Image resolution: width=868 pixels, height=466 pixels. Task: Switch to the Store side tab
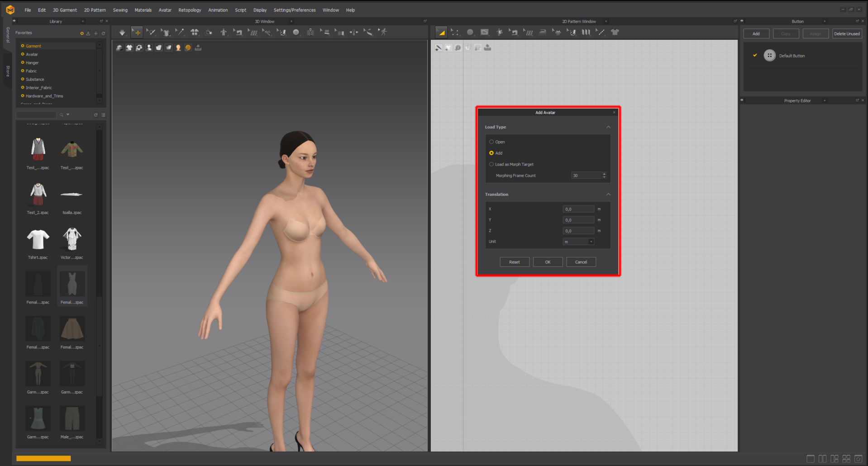coord(8,71)
